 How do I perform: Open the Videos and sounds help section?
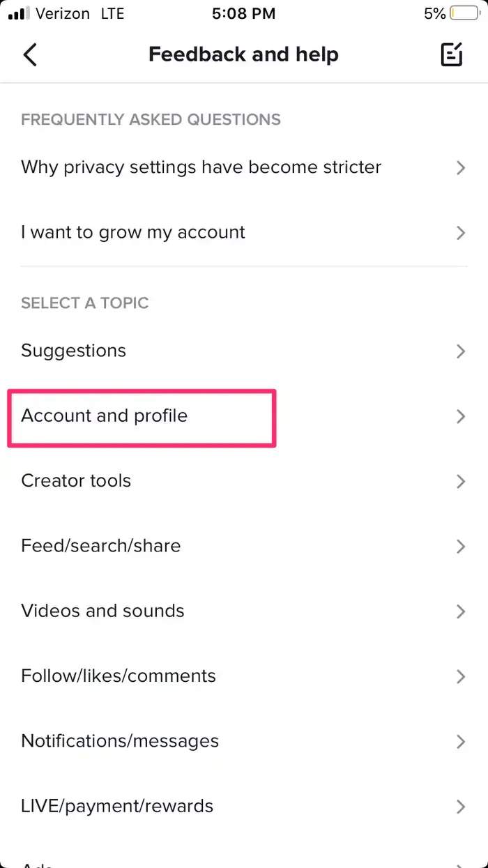click(102, 611)
